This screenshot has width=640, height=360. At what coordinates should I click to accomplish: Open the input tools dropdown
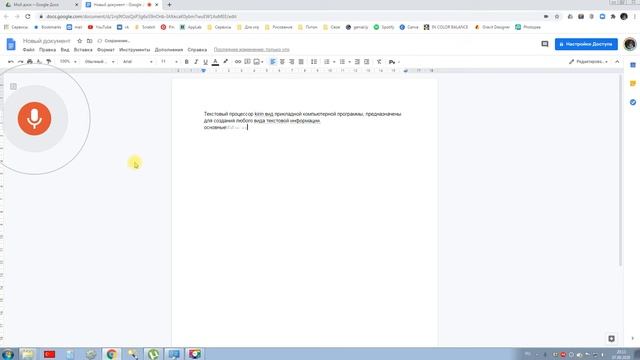point(394,62)
